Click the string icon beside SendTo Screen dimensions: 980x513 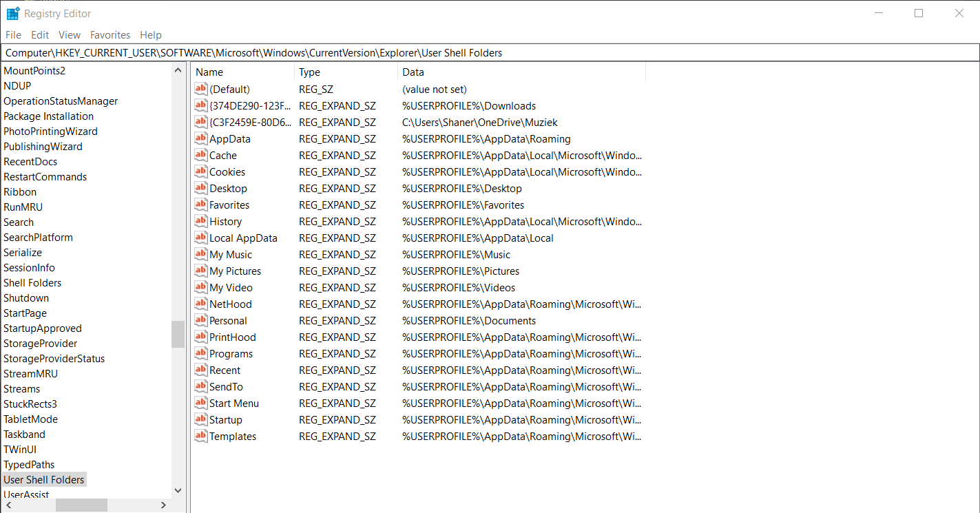tap(200, 386)
